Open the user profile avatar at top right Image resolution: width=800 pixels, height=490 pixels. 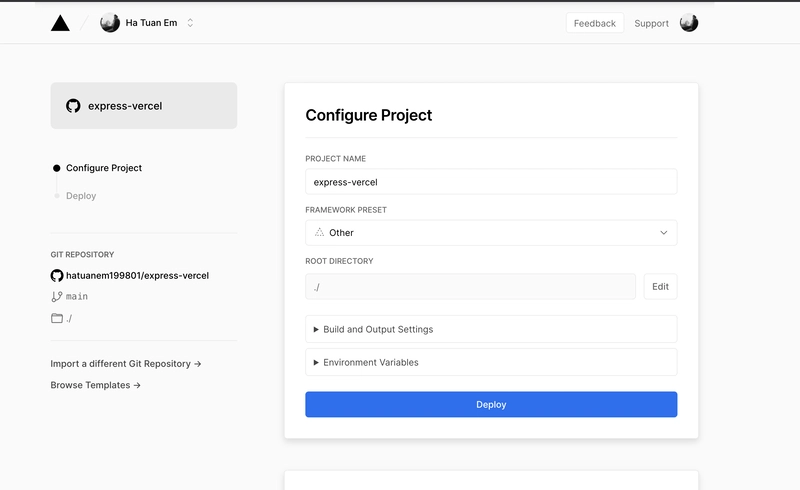[x=689, y=23]
